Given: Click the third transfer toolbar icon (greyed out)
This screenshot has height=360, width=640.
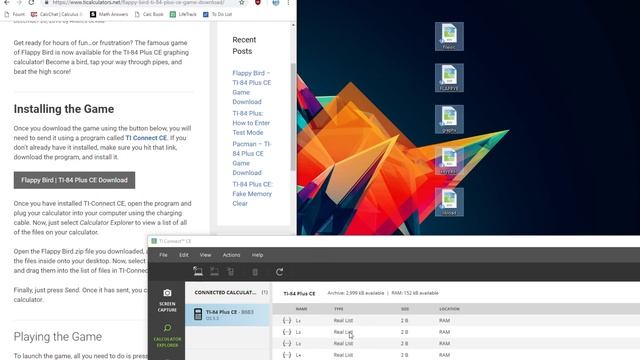Looking at the screenshot, I should [x=231, y=271].
